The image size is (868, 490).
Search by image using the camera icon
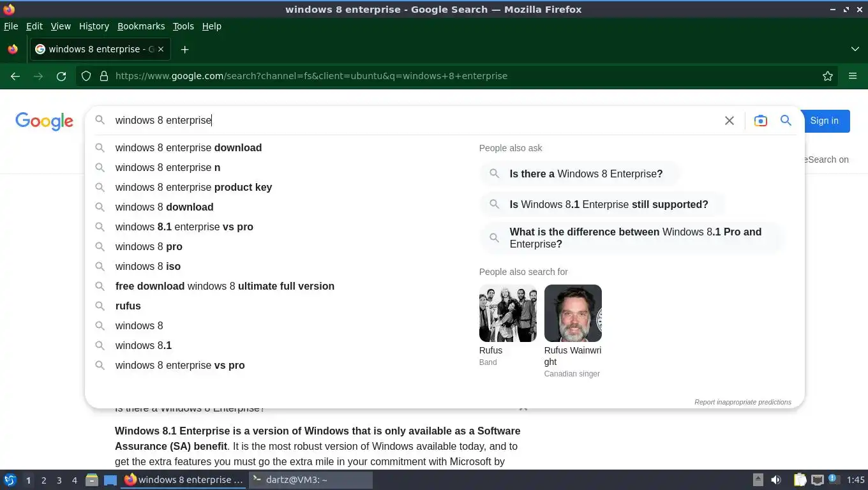(x=760, y=121)
